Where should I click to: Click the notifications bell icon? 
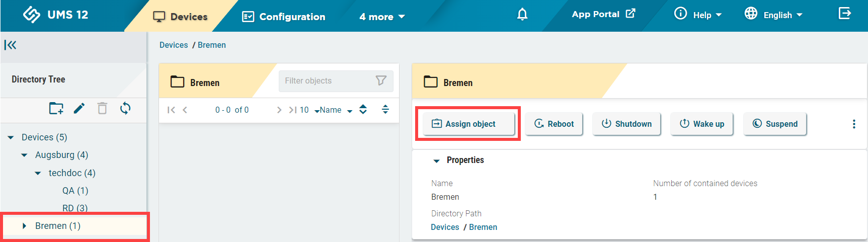pos(522,15)
